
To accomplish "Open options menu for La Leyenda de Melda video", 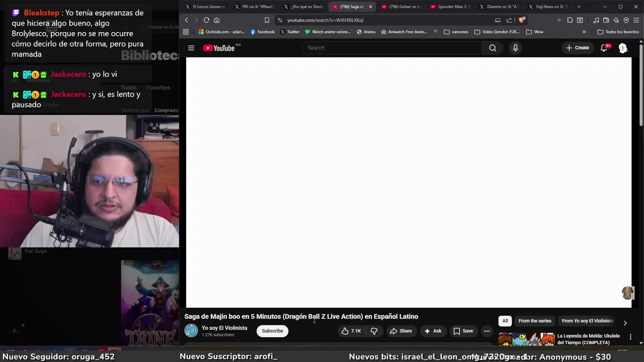I will click(630, 337).
